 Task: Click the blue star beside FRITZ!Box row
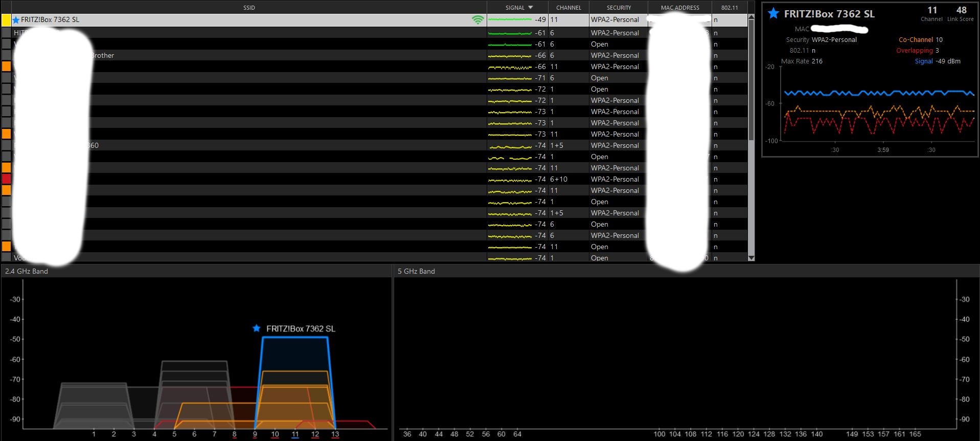pyautogui.click(x=16, y=20)
